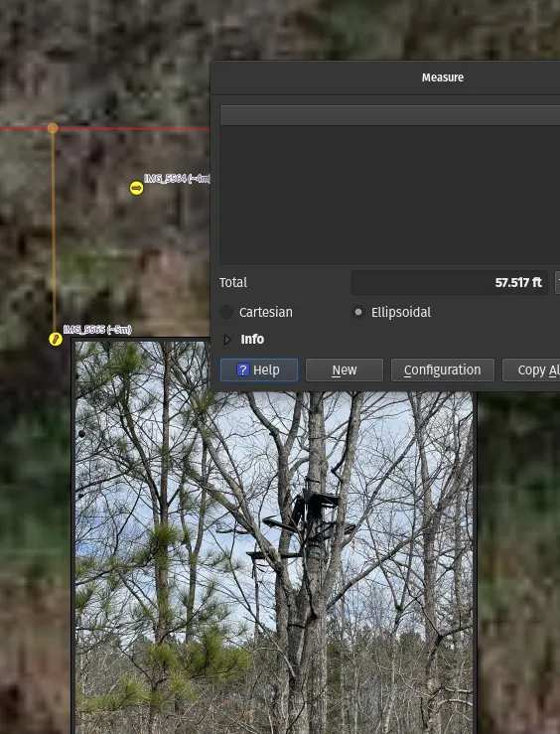Image resolution: width=560 pixels, height=734 pixels.
Task: Click the orange measurement vertex point
Action: [53, 128]
